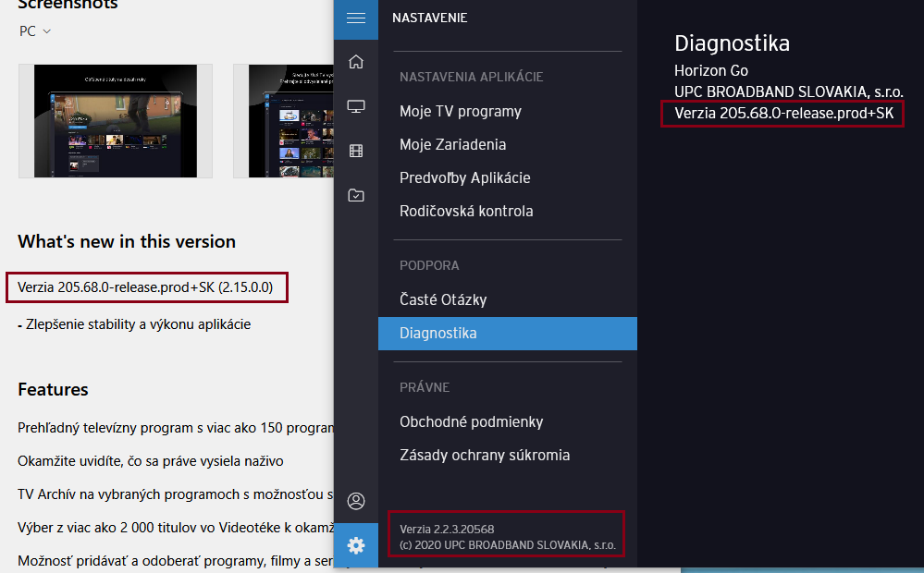Select the Diagnostika menu item
This screenshot has height=573, width=924.
(x=508, y=334)
